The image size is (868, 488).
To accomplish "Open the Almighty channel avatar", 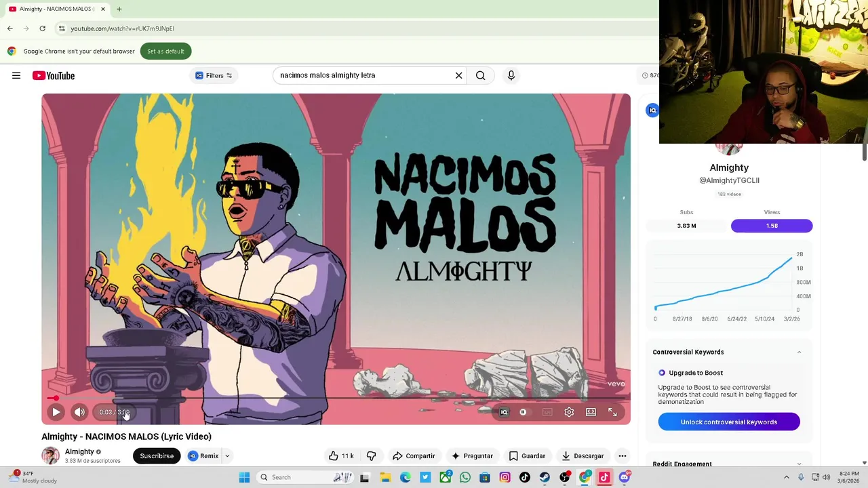I will click(x=50, y=455).
